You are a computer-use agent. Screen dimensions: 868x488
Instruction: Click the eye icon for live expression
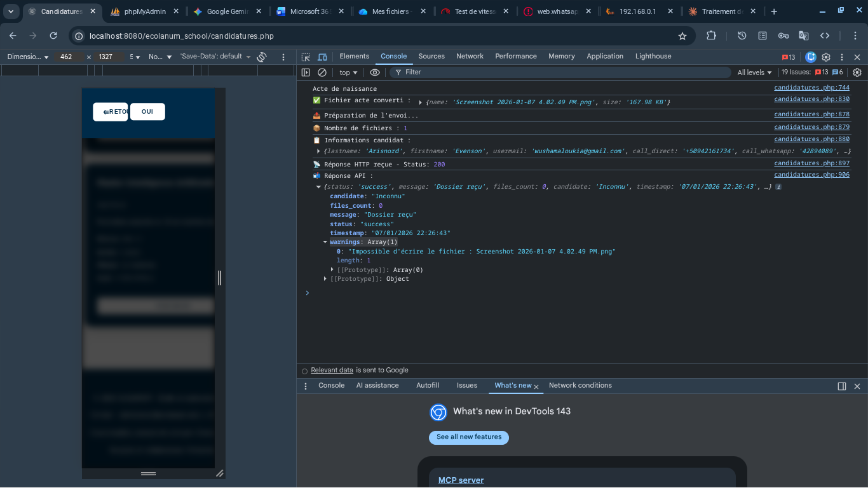375,72
